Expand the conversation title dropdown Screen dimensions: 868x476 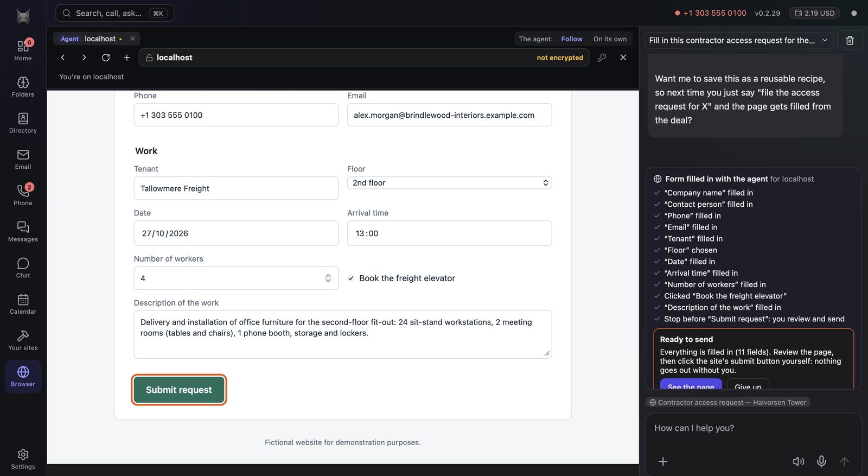738,41
